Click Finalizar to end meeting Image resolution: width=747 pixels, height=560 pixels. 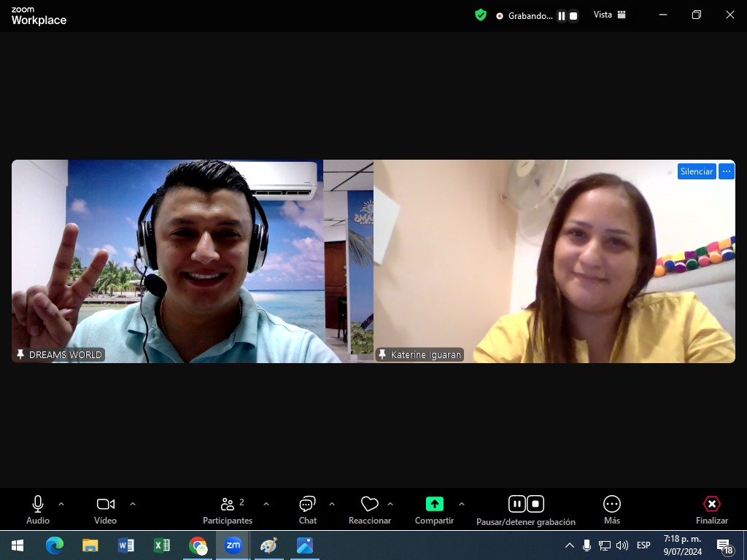point(711,510)
